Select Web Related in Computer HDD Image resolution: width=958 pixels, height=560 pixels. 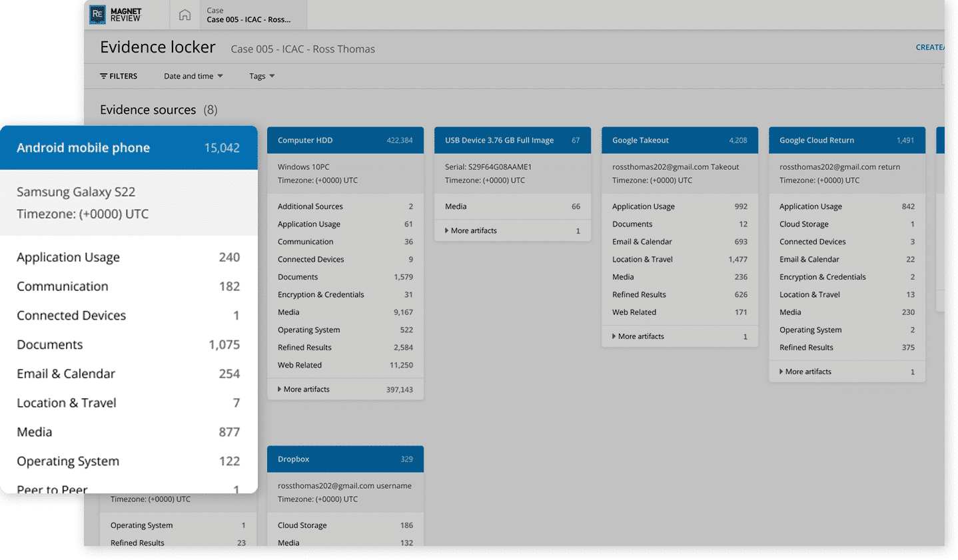tap(300, 366)
